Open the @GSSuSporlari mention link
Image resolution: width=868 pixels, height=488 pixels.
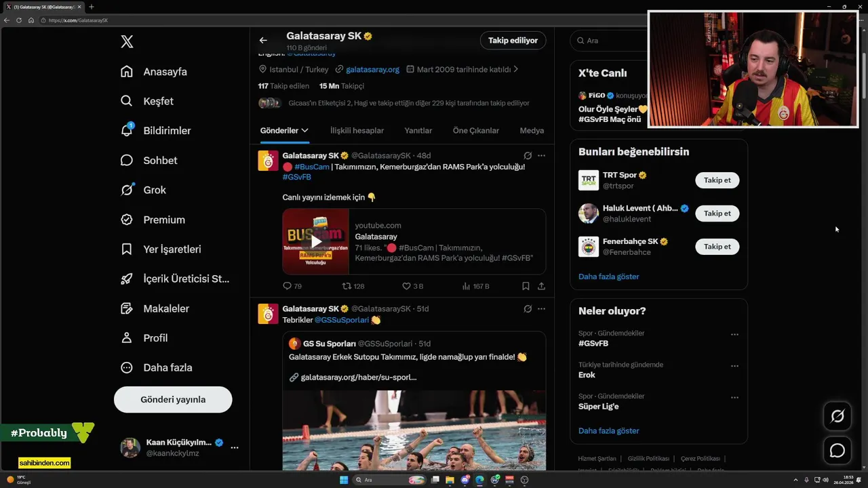tap(342, 320)
